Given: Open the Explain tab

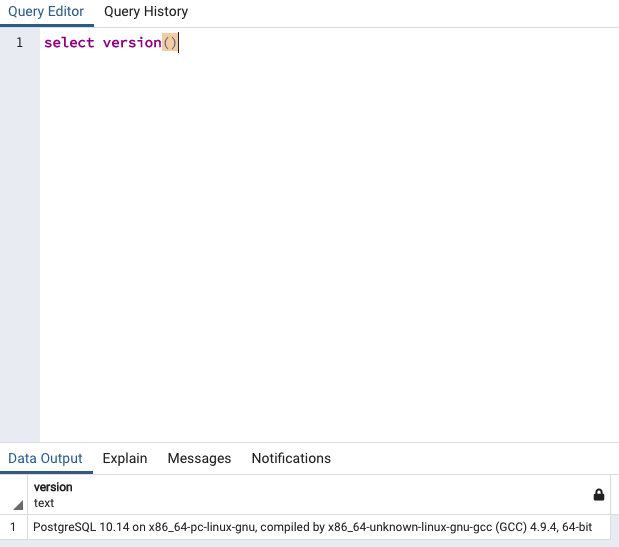Looking at the screenshot, I should (x=125, y=458).
